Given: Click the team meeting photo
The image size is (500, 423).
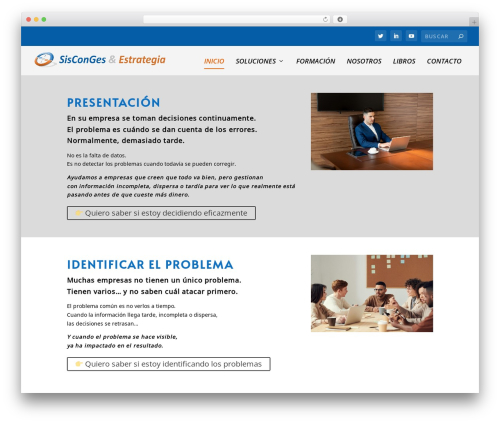Looking at the screenshot, I should 372,293.
